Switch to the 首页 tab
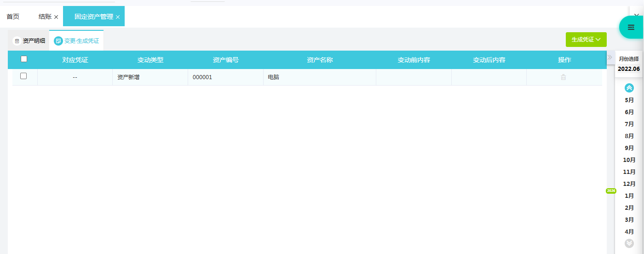 click(x=13, y=17)
